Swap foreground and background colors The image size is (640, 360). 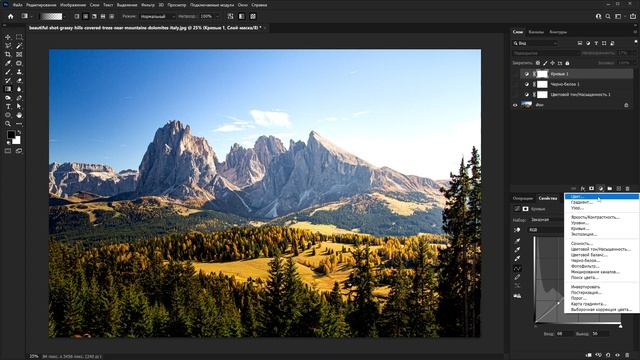(19, 132)
